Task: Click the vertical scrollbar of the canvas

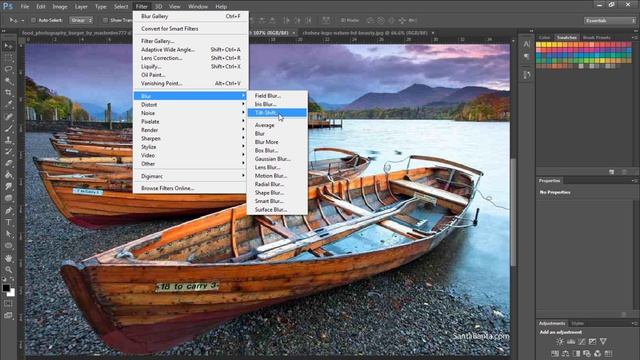Action: click(513, 212)
